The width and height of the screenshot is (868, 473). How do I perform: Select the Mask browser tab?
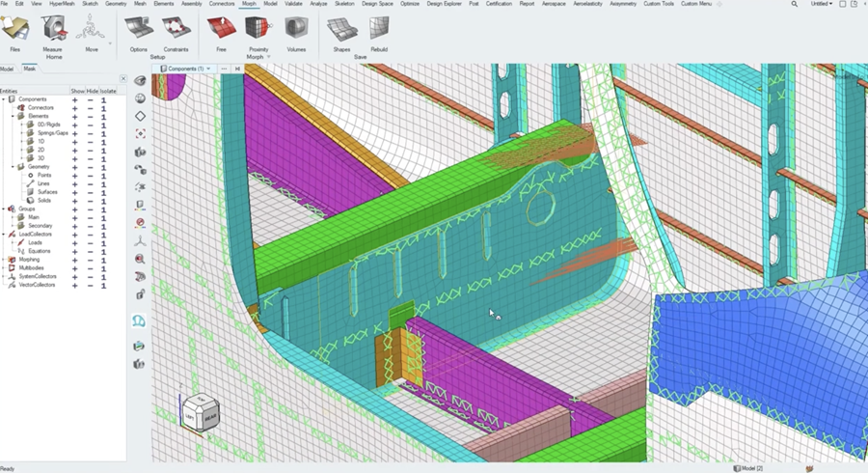click(x=29, y=69)
